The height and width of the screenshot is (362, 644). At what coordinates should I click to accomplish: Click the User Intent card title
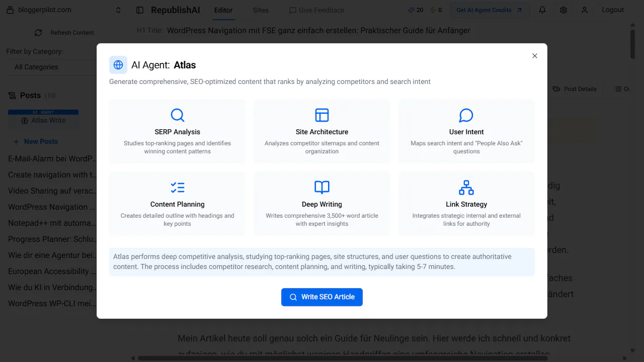pyautogui.click(x=466, y=132)
